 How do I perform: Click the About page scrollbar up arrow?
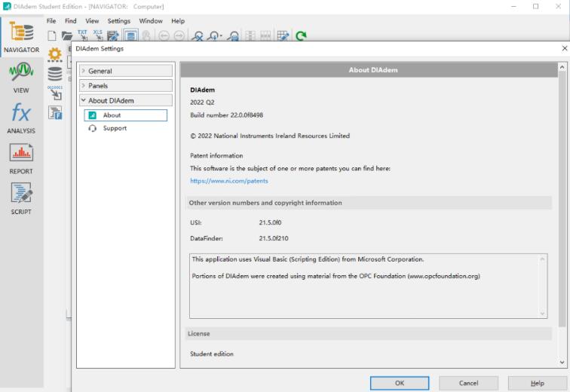pos(562,67)
